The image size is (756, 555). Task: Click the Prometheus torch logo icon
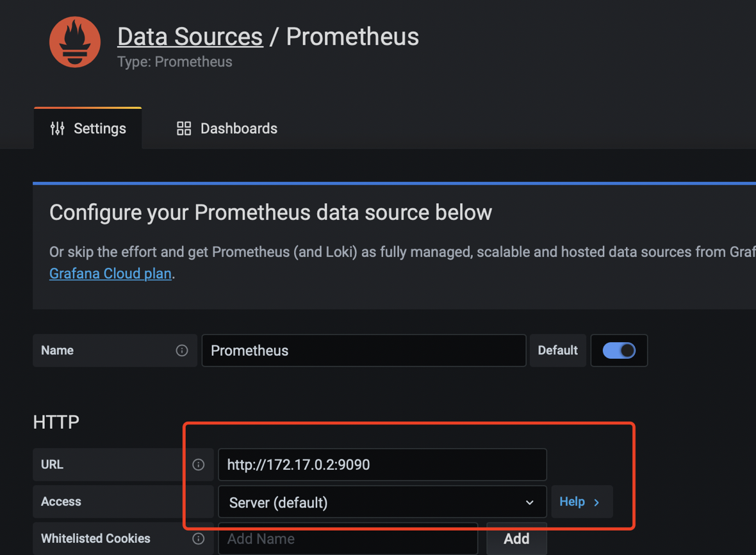[x=75, y=42]
